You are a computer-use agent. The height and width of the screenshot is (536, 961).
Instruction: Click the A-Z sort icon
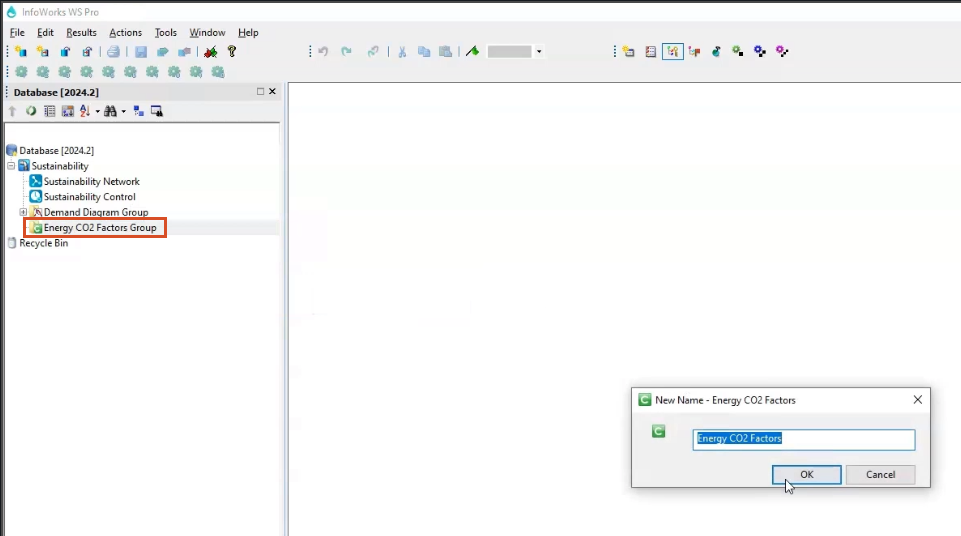85,111
